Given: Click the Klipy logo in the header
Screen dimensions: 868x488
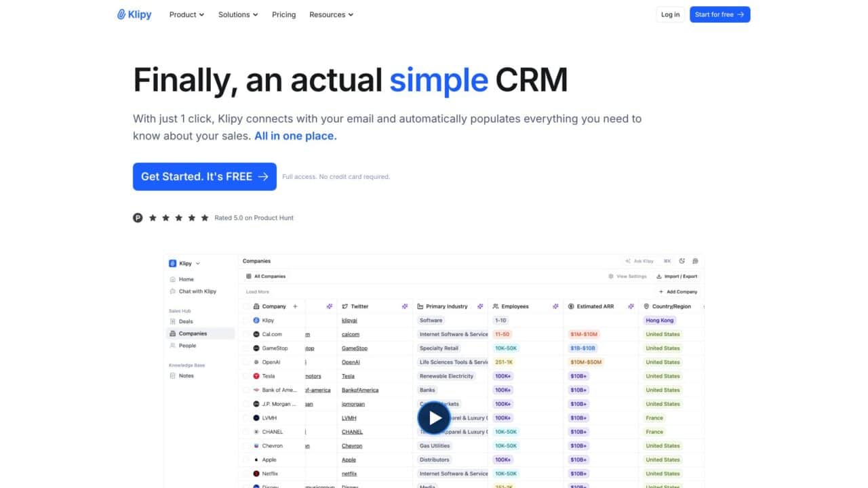Looking at the screenshot, I should pos(134,14).
